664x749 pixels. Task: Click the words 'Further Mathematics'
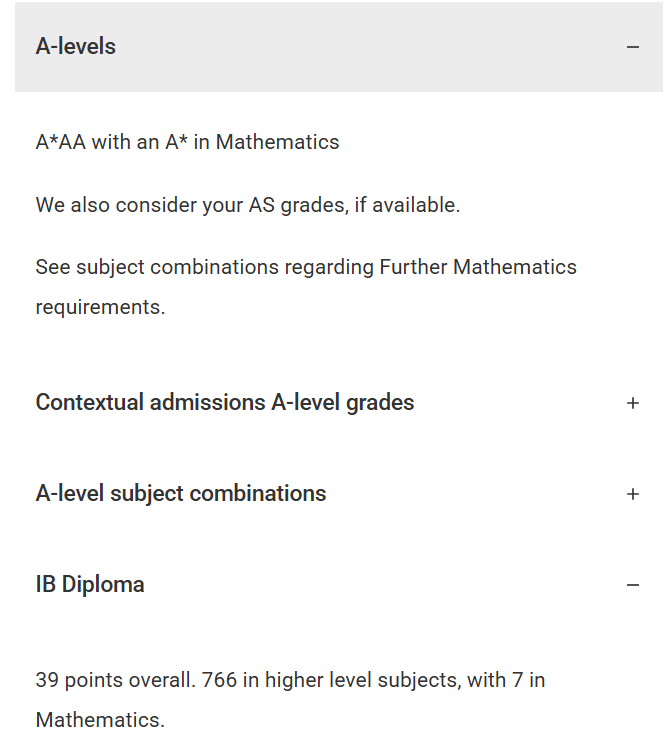click(x=478, y=267)
